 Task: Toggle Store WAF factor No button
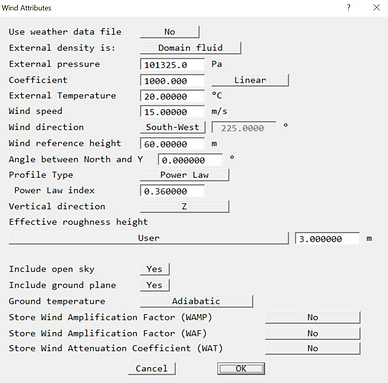click(313, 333)
